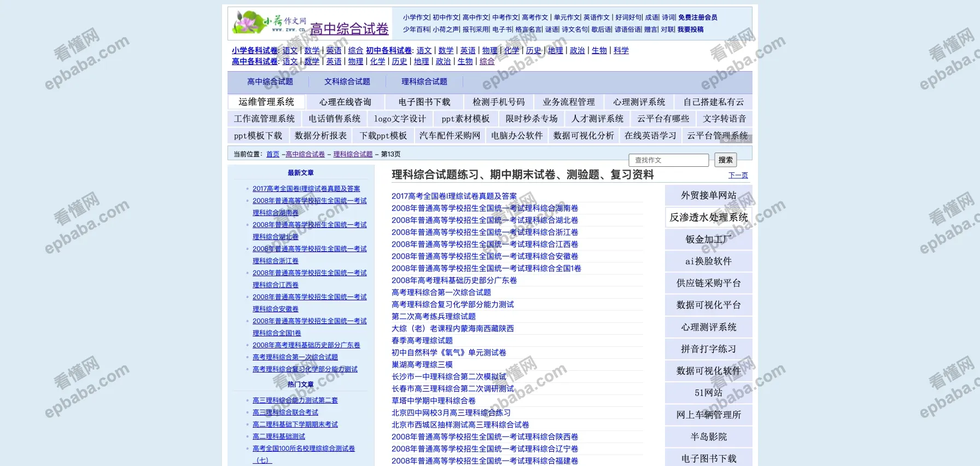Click 免费注册会员 link
Viewport: 980px width, 466px height.
pos(698,18)
